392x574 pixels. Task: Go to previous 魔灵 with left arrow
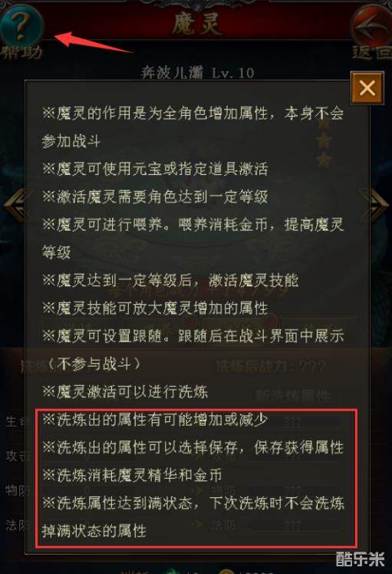coord(15,205)
